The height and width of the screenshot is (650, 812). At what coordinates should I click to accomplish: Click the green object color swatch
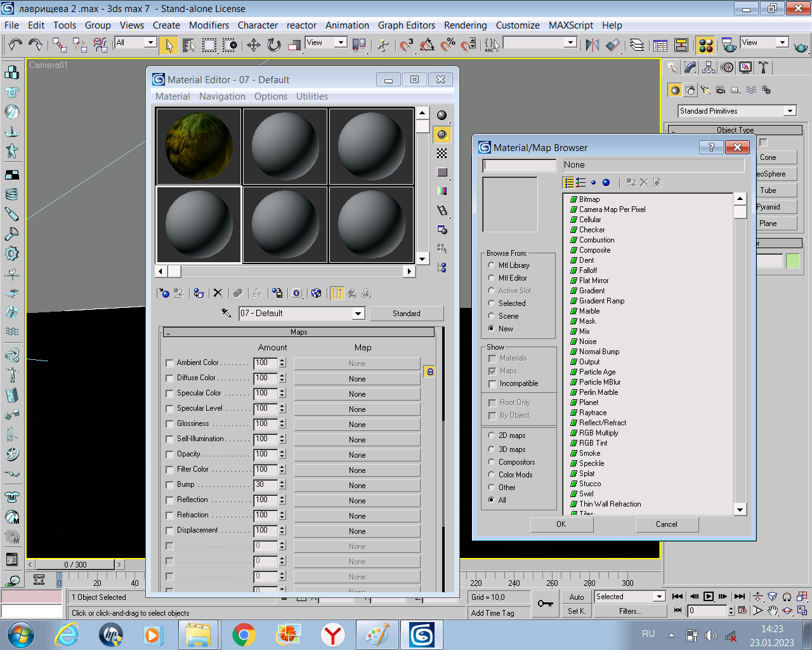point(793,261)
